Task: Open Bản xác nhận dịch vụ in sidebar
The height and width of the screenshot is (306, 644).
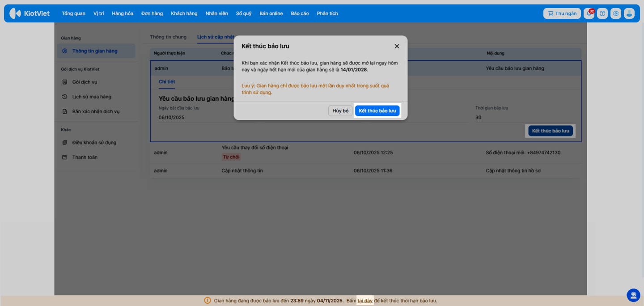Action: [x=96, y=111]
